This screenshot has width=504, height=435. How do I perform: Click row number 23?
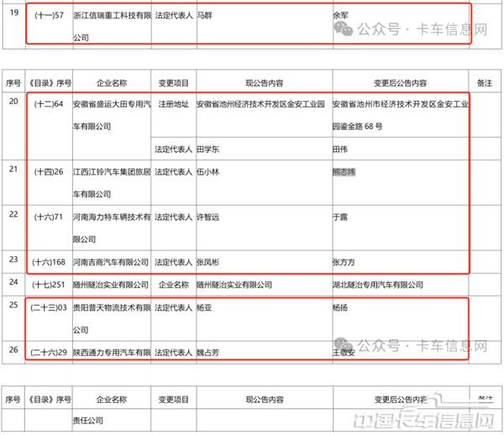[13, 259]
